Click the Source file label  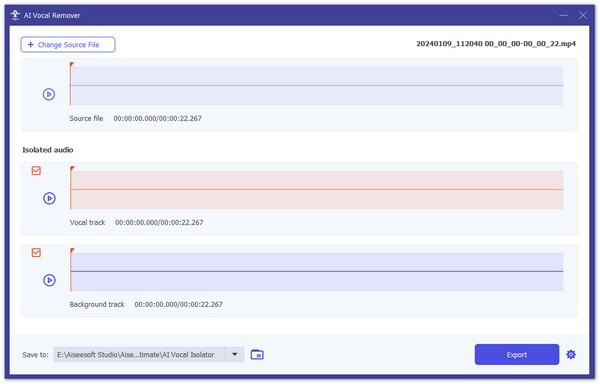click(x=86, y=119)
